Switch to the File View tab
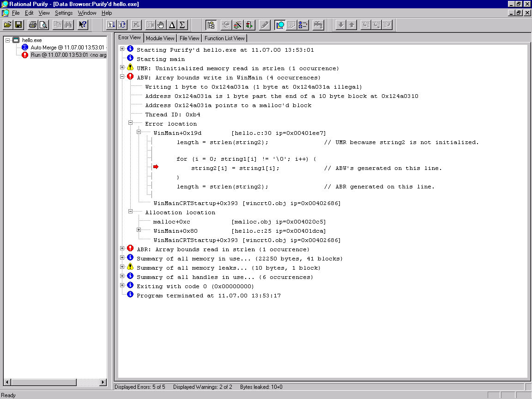 (189, 38)
